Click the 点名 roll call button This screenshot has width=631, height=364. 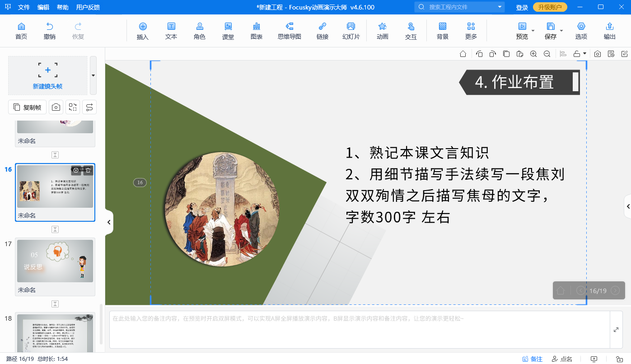pos(562,359)
